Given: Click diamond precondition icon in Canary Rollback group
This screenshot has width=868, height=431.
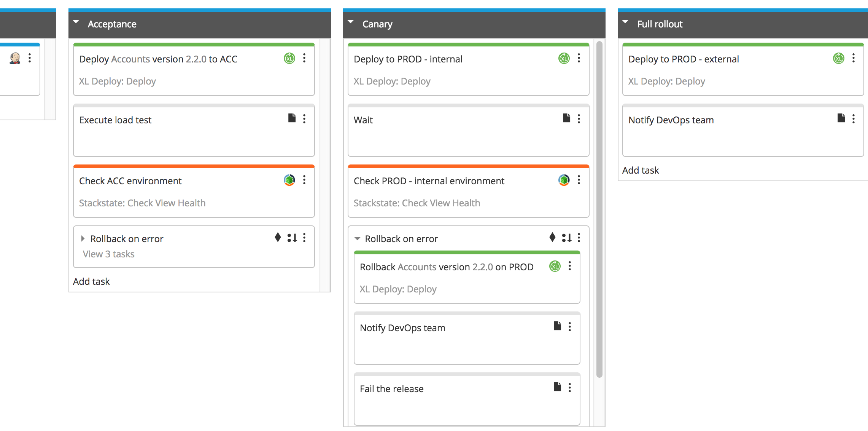Looking at the screenshot, I should point(552,238).
